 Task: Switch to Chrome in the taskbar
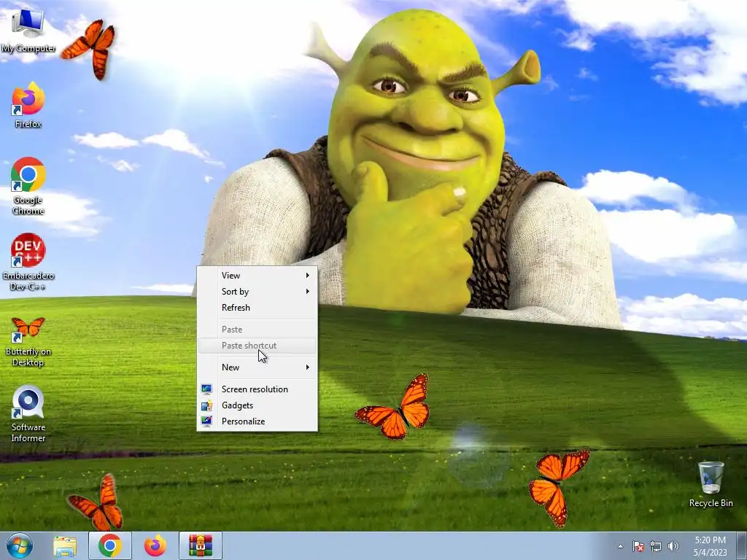coord(109,545)
